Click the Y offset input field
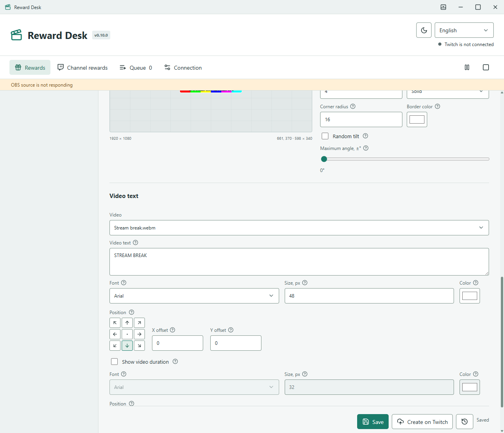Image resolution: width=504 pixels, height=433 pixels. click(236, 343)
